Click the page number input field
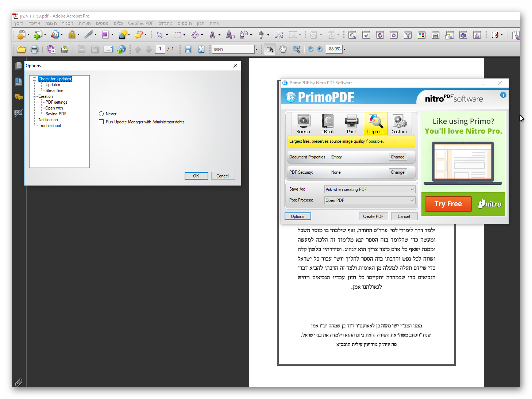Viewport: 532px width, 399px height. coord(160,49)
